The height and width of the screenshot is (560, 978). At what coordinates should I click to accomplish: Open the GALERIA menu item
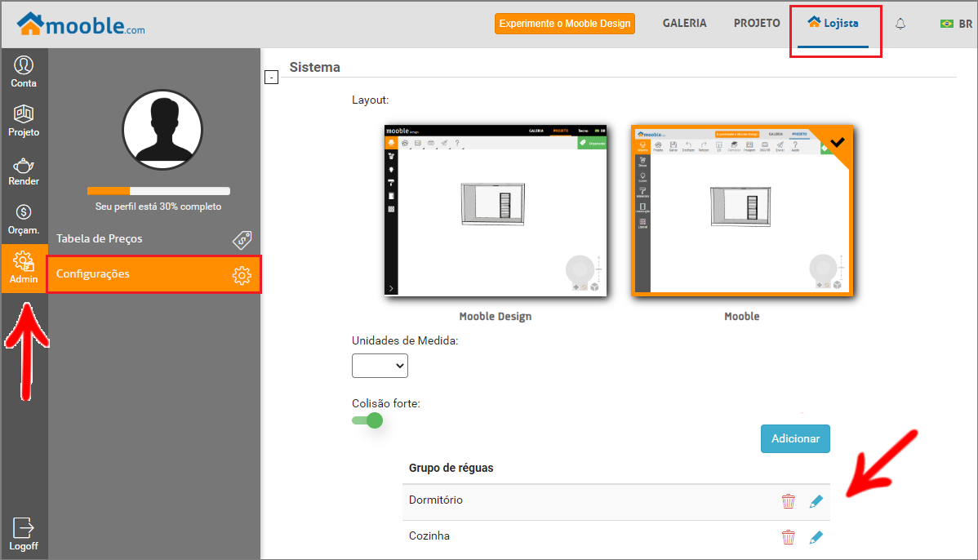coord(684,24)
